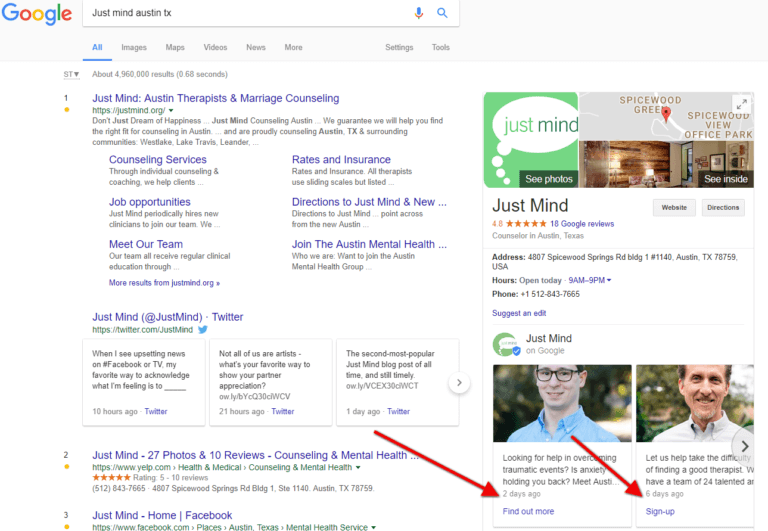
Task: Open Just Mind: Austin Therapists result title
Action: click(x=216, y=98)
